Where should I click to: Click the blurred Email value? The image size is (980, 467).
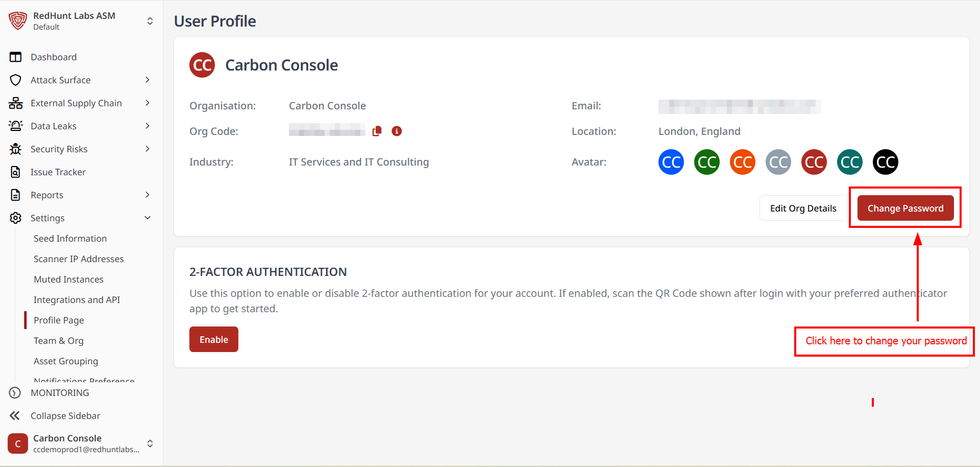[740, 106]
